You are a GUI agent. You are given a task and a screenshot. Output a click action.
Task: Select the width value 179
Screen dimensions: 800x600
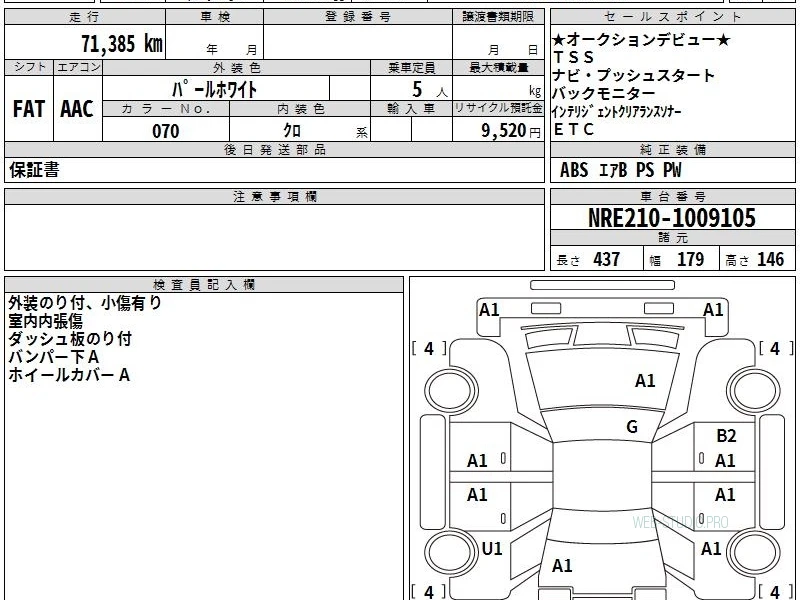click(x=690, y=260)
